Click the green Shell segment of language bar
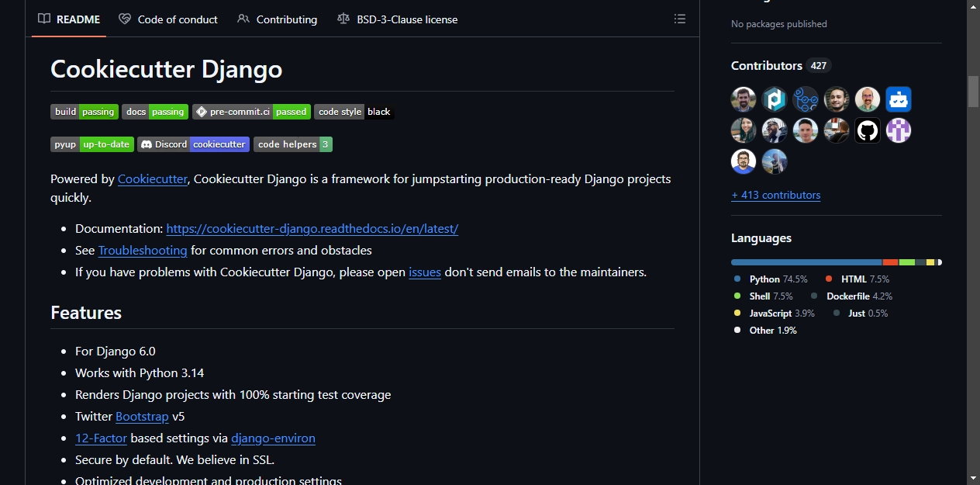980x485 pixels. tap(907, 262)
